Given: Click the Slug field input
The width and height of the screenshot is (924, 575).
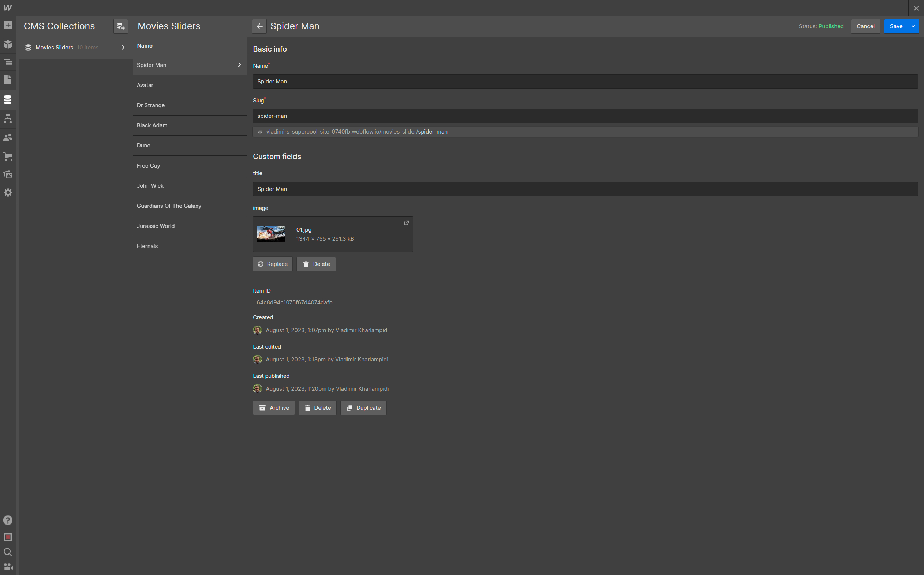Looking at the screenshot, I should click(586, 116).
